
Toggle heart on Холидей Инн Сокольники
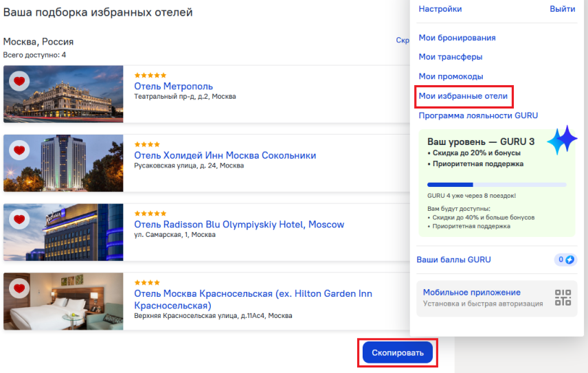coord(19,150)
